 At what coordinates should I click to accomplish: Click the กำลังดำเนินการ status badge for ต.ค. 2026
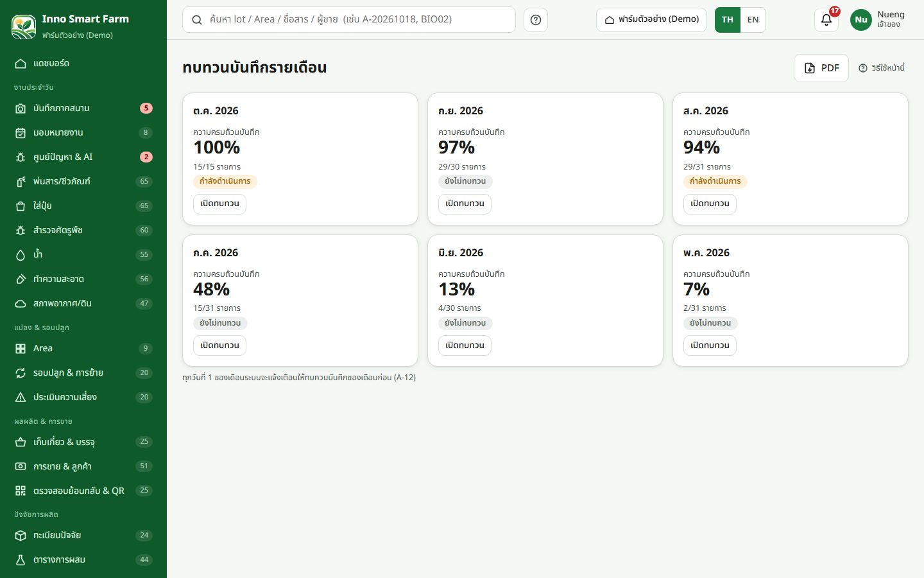(225, 182)
